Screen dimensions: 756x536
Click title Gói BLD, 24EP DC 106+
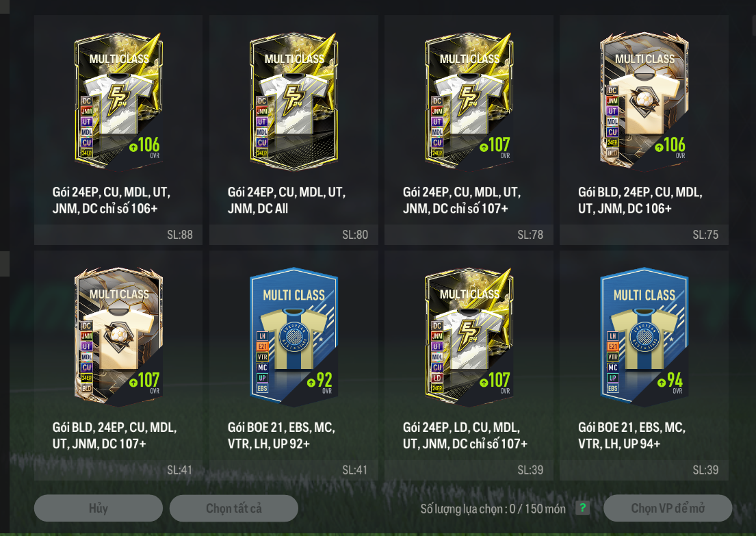[640, 200]
